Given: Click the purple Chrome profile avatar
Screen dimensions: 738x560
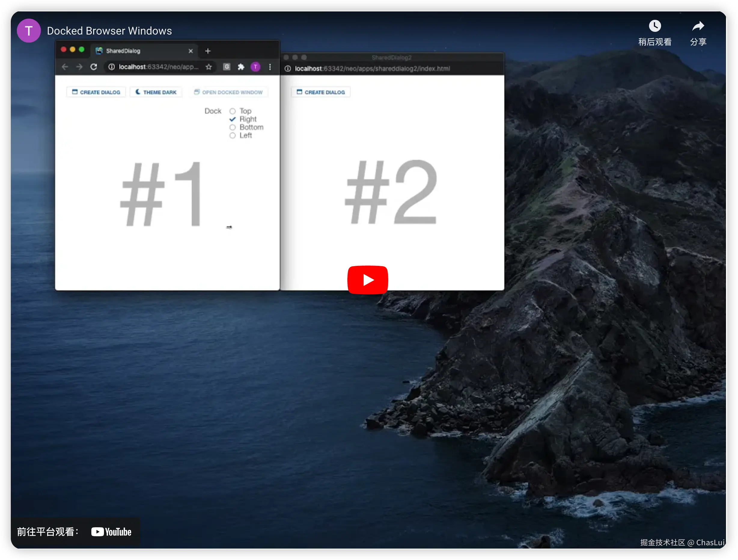Looking at the screenshot, I should click(255, 67).
